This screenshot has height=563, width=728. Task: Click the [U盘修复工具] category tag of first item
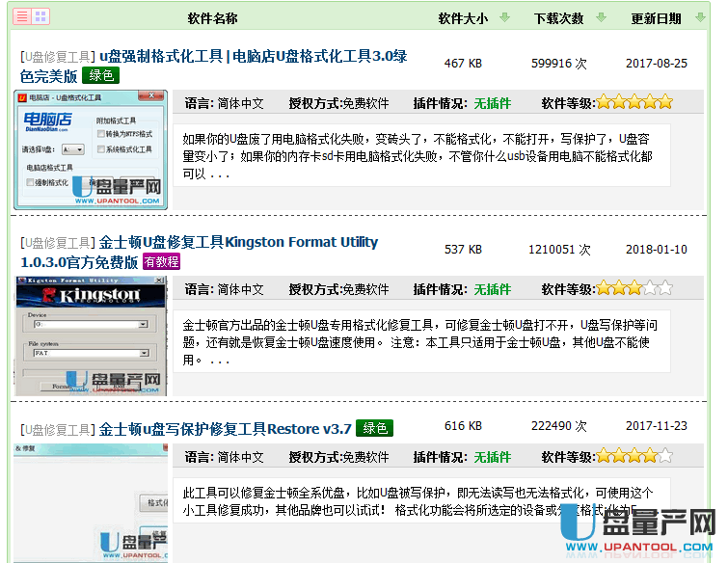point(57,57)
